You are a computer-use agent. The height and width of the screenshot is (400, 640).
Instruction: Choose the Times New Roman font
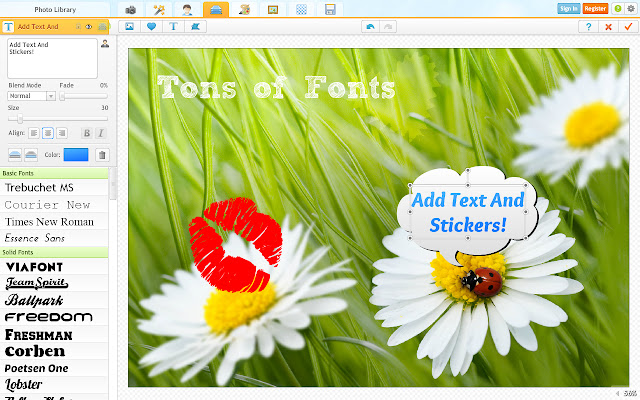pos(54,221)
